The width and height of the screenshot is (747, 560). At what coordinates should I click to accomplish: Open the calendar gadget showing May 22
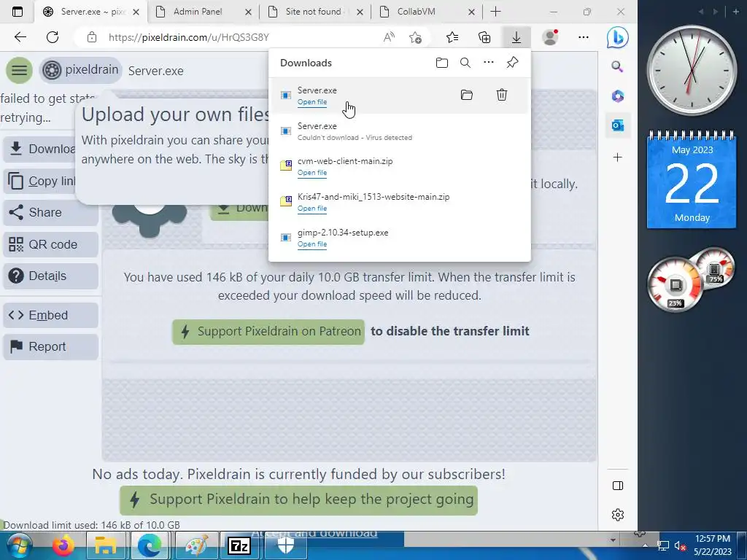(x=692, y=179)
